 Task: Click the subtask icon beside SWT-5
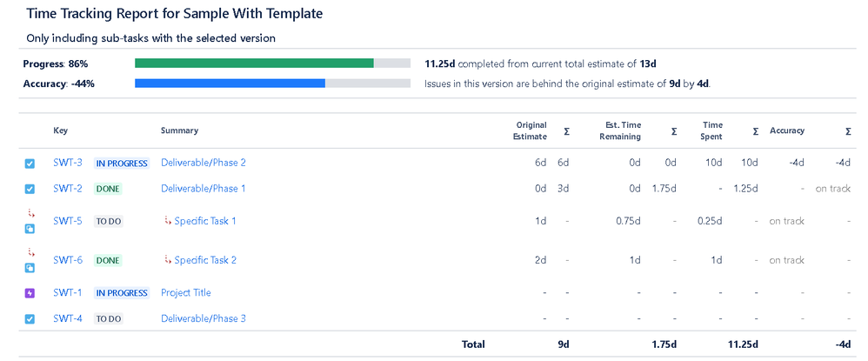30,228
